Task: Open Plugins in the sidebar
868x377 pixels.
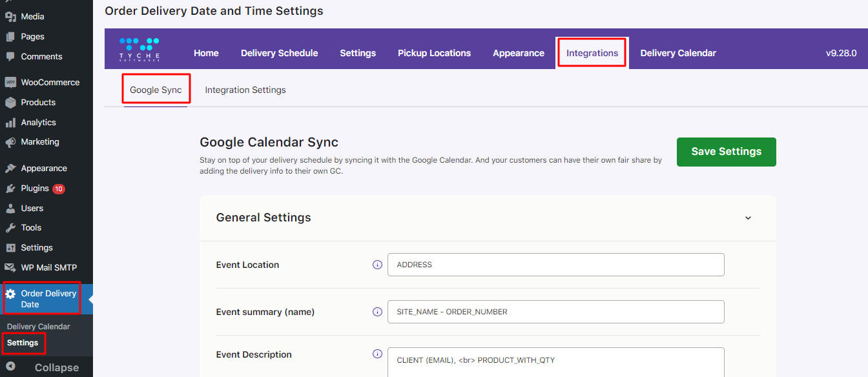Action: (x=35, y=188)
